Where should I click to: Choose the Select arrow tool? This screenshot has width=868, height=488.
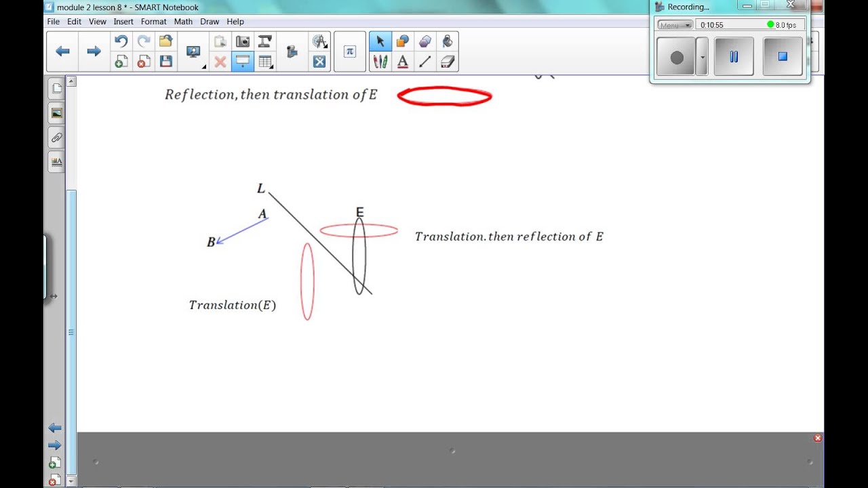(x=380, y=41)
